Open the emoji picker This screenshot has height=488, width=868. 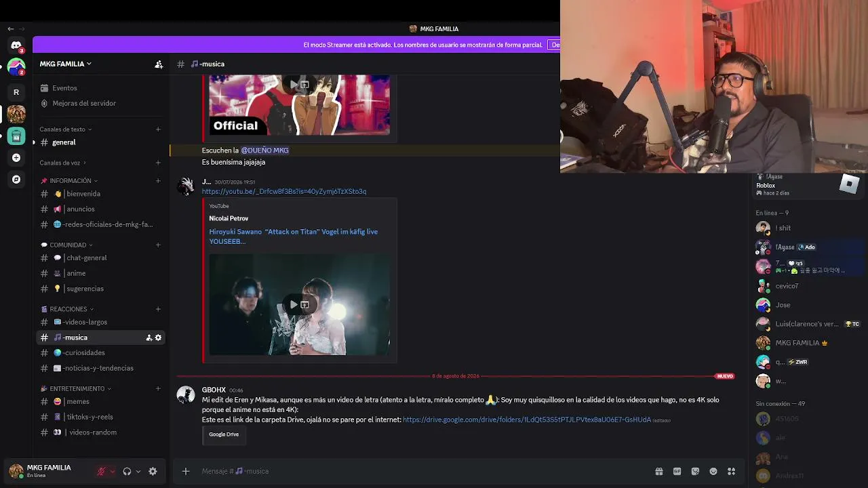[713, 471]
